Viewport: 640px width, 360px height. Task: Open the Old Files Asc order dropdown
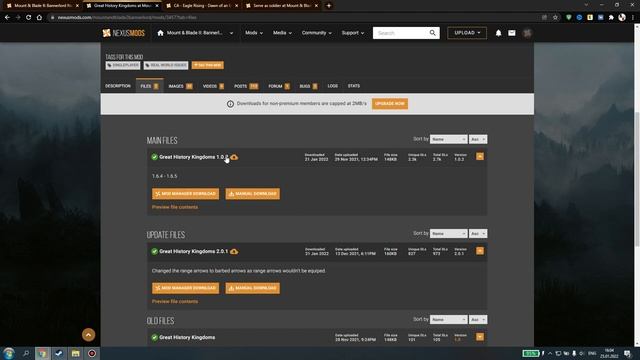point(478,320)
